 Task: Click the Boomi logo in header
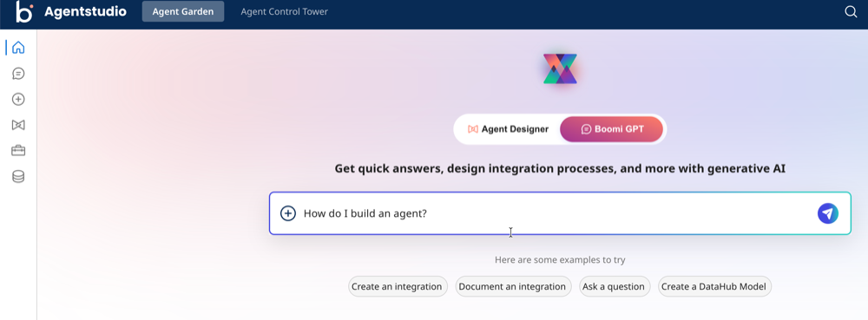point(24,11)
